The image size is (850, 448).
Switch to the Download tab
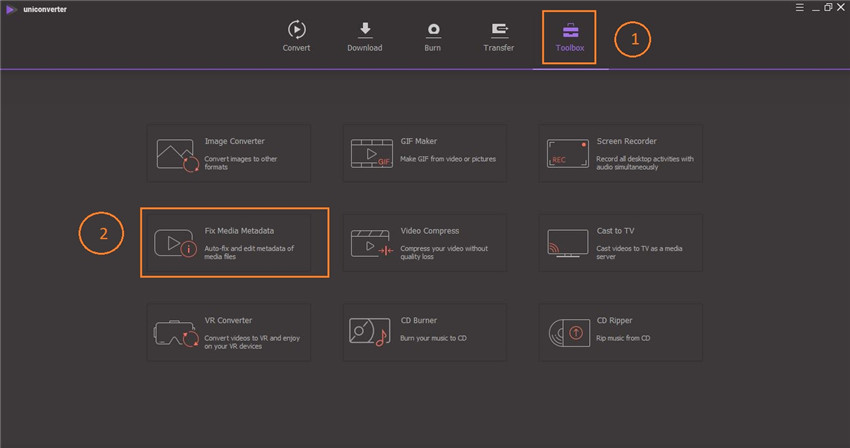point(364,36)
